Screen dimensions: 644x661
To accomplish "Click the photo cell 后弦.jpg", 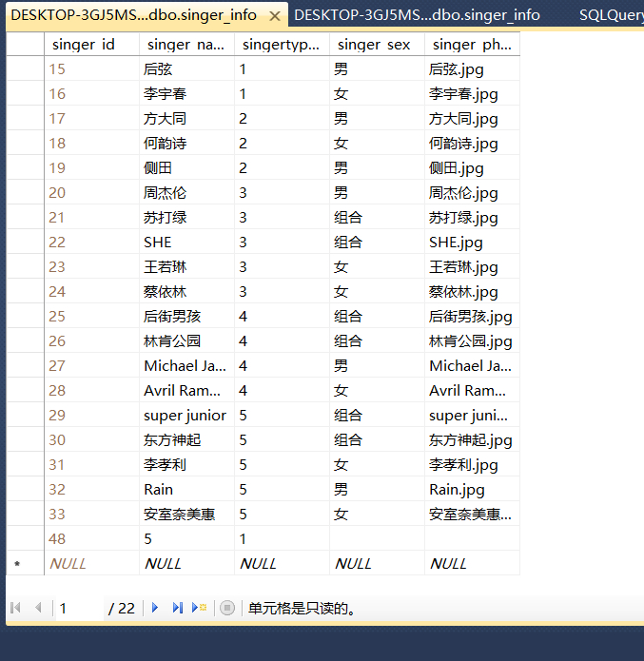I will click(473, 68).
